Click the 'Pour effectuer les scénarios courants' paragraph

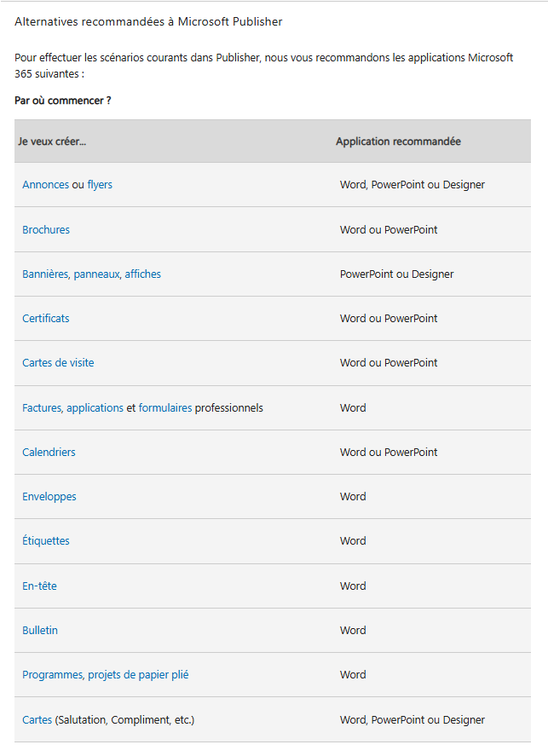(x=263, y=66)
